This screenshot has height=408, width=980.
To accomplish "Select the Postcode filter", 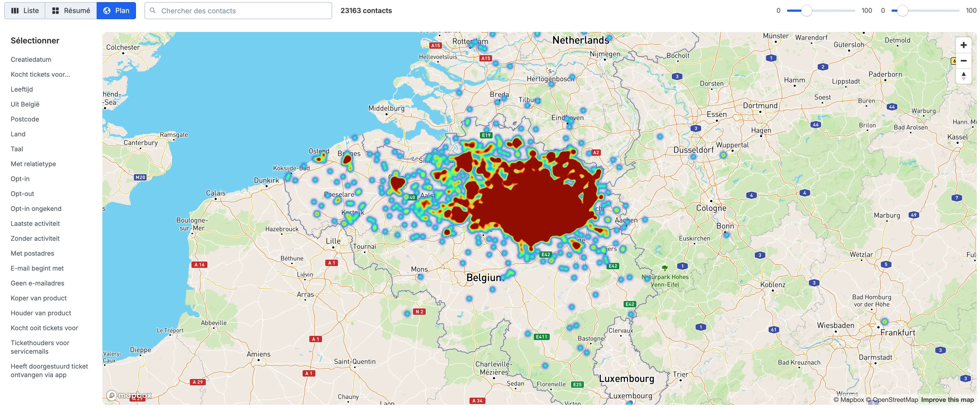I will coord(25,119).
